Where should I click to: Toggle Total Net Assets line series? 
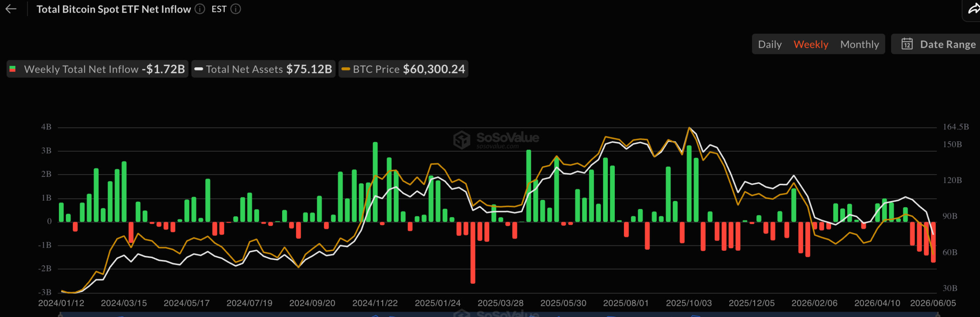(263, 69)
